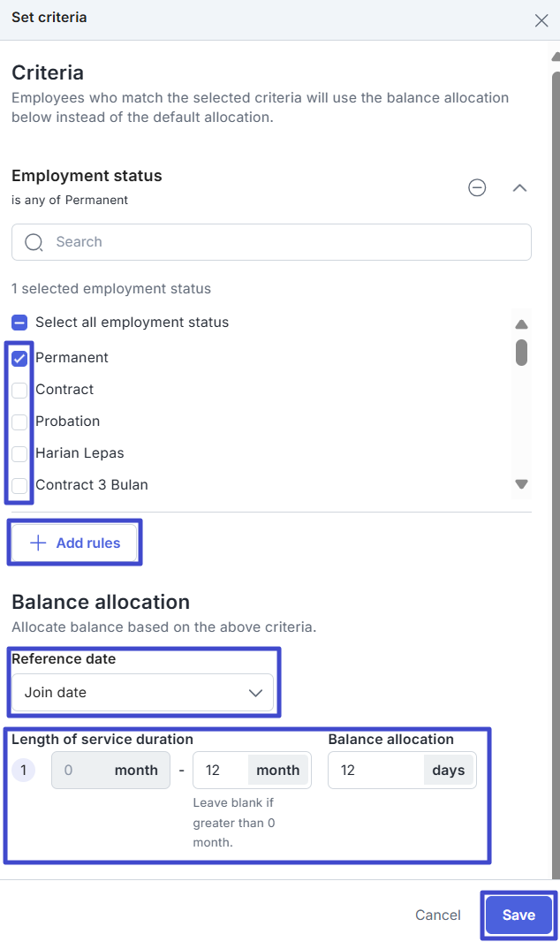Save the criteria settings

[518, 915]
